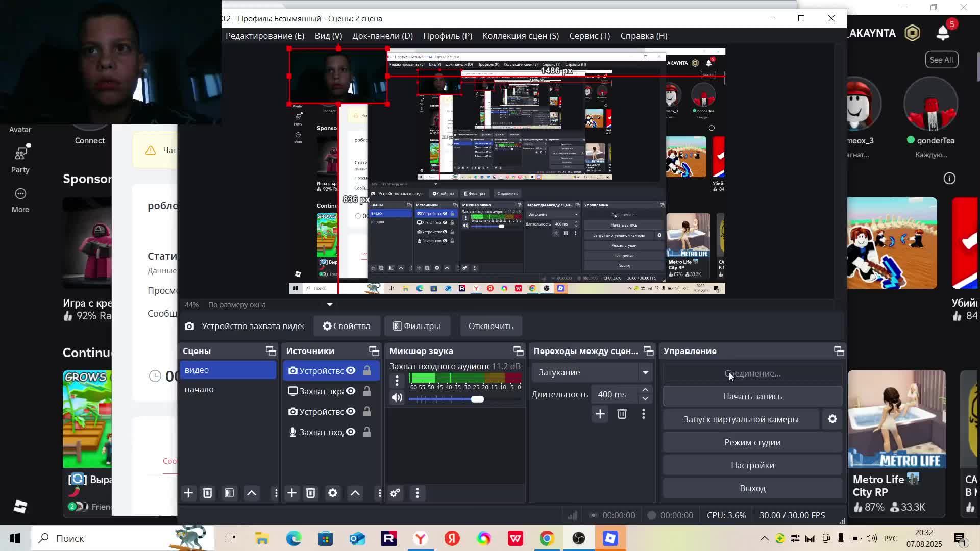Screen dimensions: 980x551
Task: Hide the Захват экрана source via eye icon
Action: (351, 391)
